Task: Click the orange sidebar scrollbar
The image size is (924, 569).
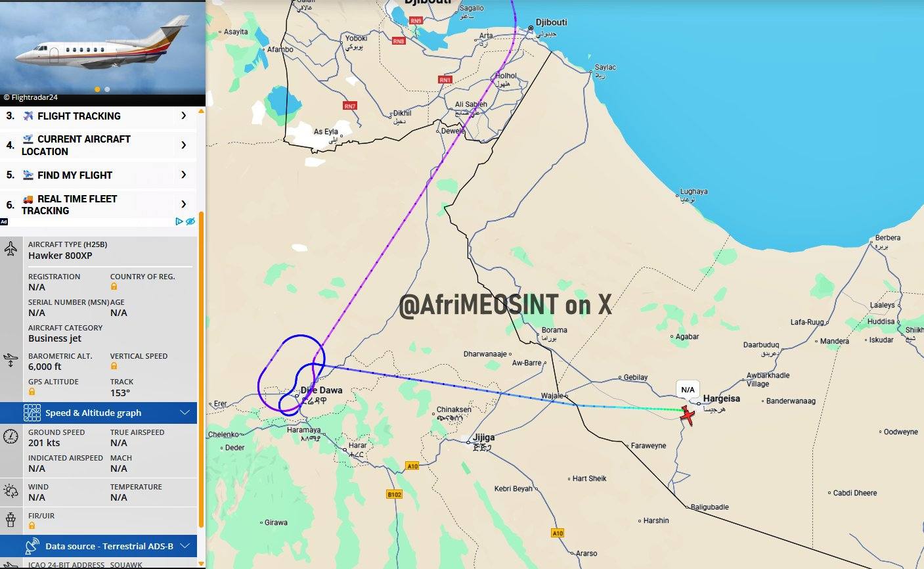Action: (201, 368)
